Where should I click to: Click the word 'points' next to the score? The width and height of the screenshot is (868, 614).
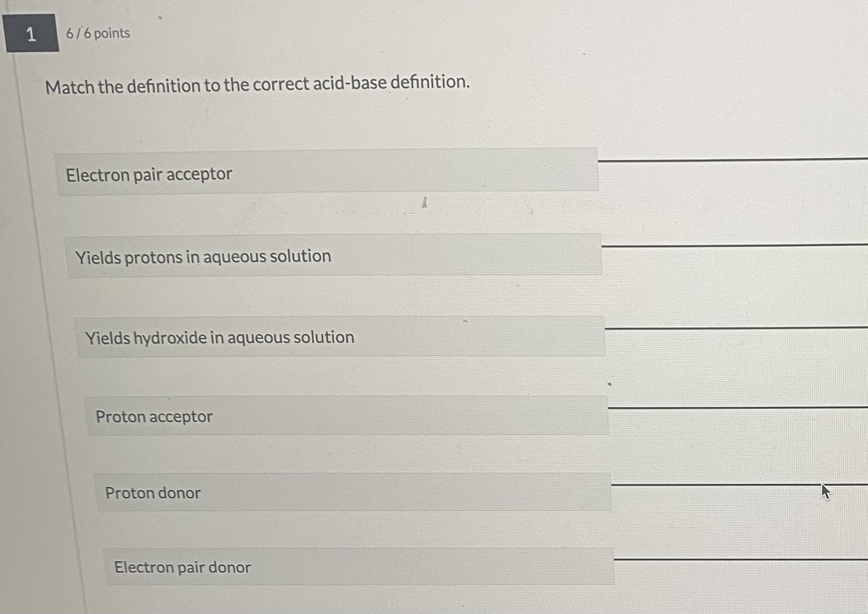[x=112, y=33]
